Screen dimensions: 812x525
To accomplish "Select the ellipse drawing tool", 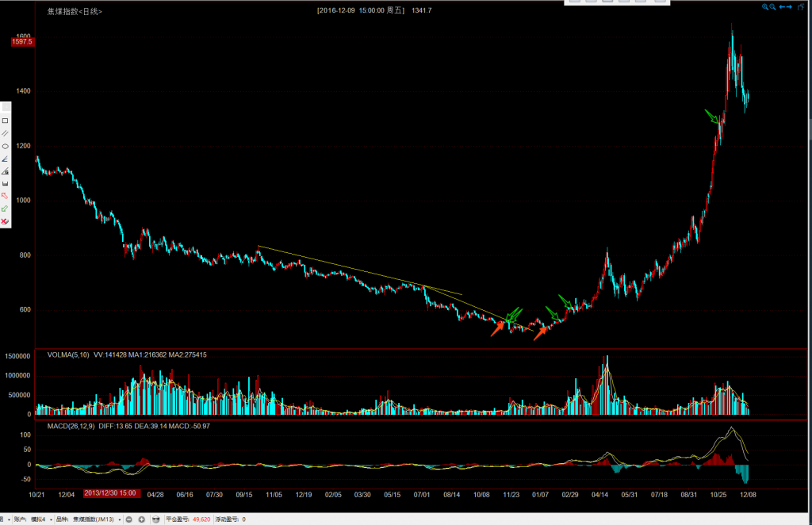I will [x=6, y=146].
